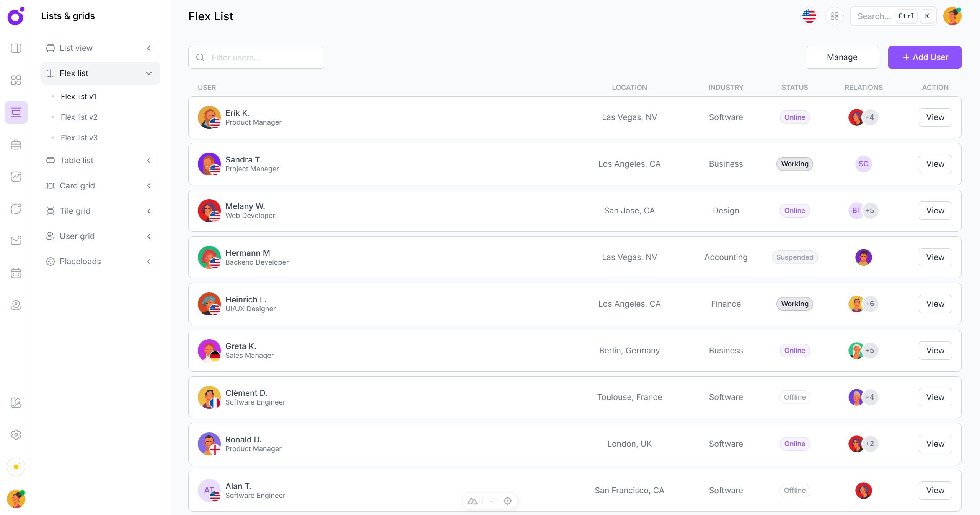Viewport: 980px width, 515px height.
Task: Click the briefcase icon in left rail
Action: point(16,145)
